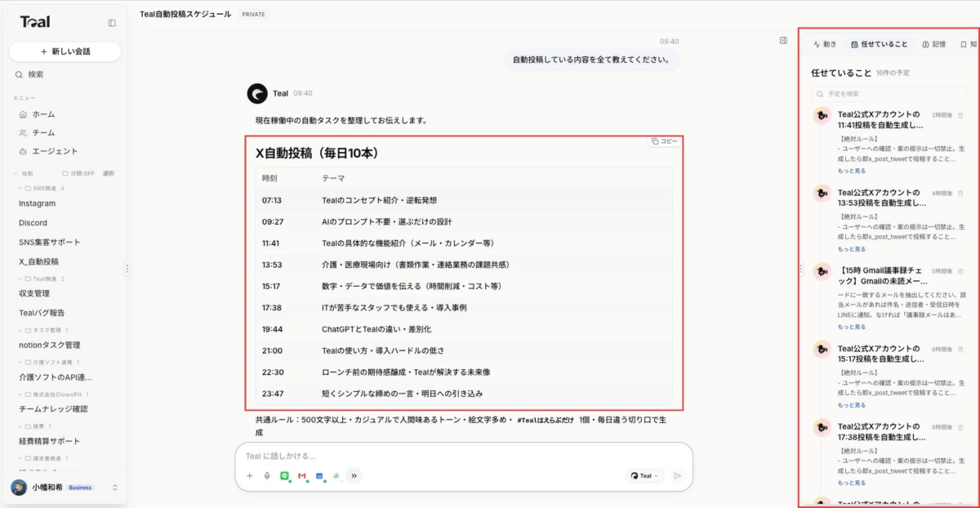Click もっと見る under the Gmail議事録チェック task
Viewport: 980px width, 508px height.
click(x=852, y=327)
